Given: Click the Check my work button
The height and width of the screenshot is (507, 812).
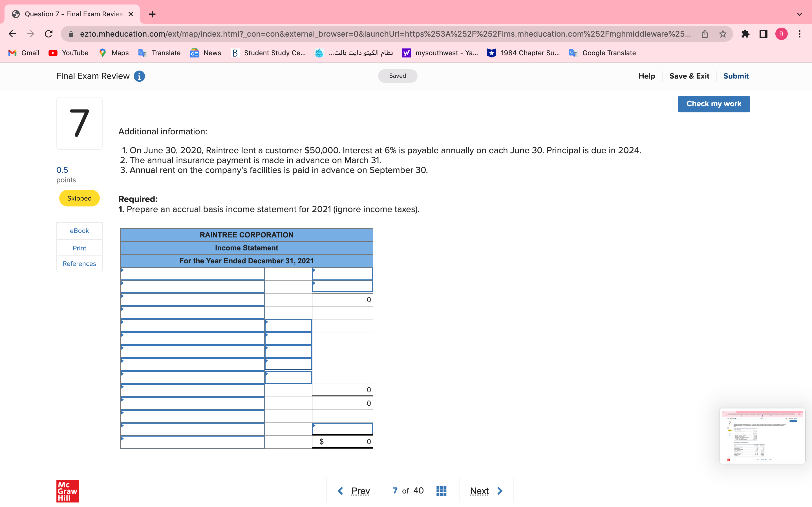Looking at the screenshot, I should point(714,104).
